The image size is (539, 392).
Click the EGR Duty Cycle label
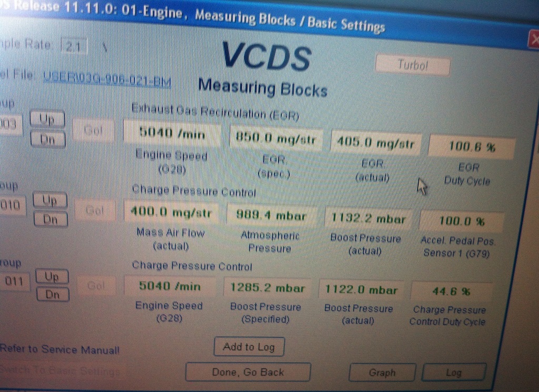tap(467, 174)
